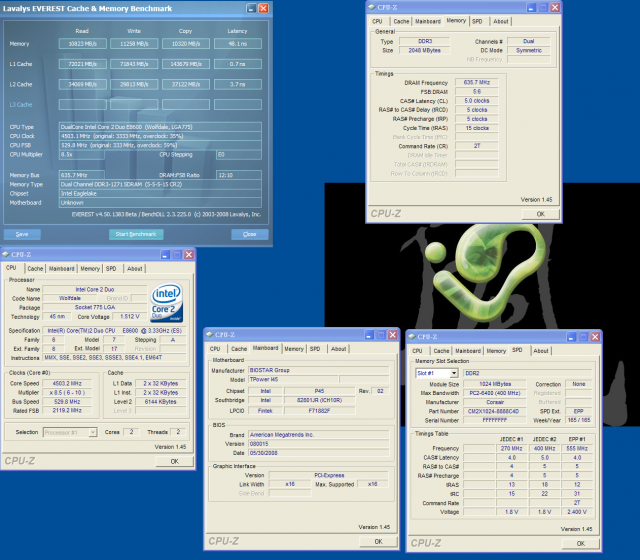
Task: Switch to Mainboard tab in CPU-Z Memory window
Action: point(428,21)
